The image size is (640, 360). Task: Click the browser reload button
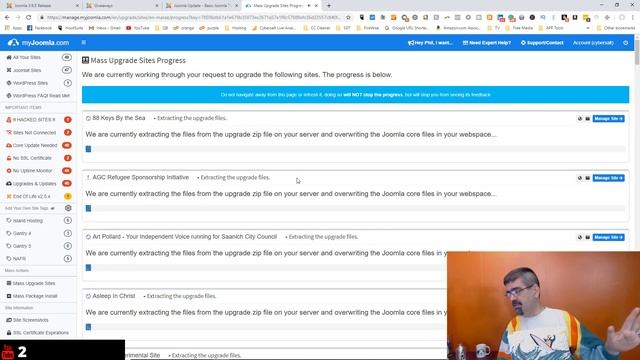click(29, 17)
